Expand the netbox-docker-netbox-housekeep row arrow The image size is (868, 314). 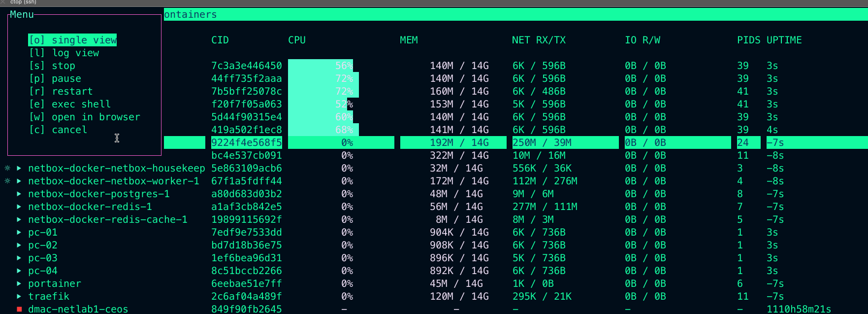(19, 168)
